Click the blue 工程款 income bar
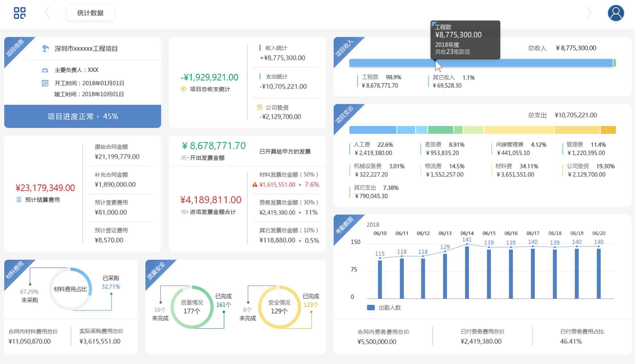The height and width of the screenshot is (364, 635). point(481,63)
